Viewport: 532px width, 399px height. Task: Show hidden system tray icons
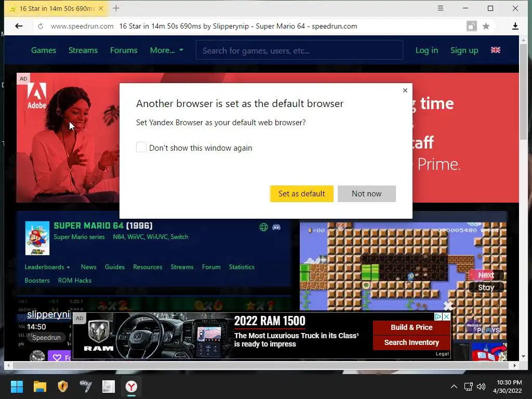pos(454,387)
